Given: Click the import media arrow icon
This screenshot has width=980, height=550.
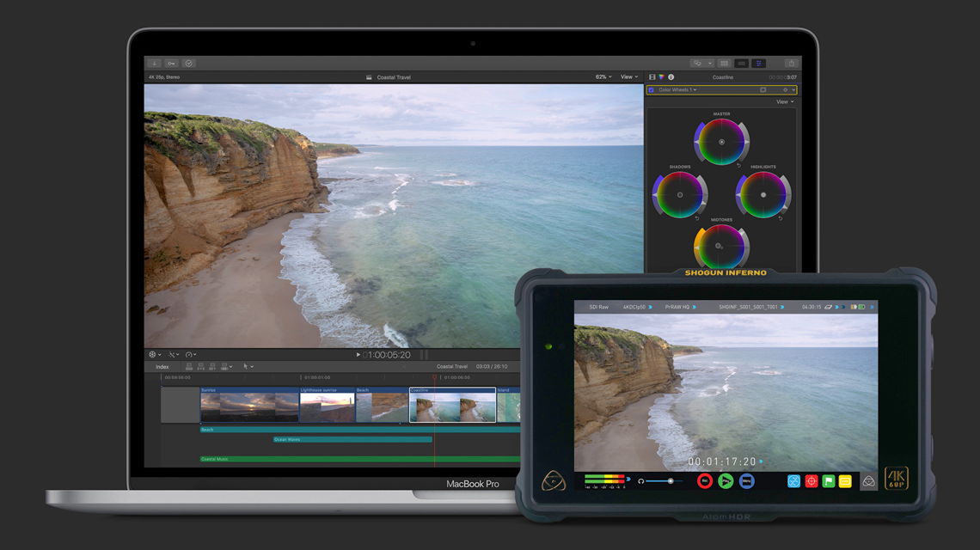Looking at the screenshot, I should pos(155,63).
